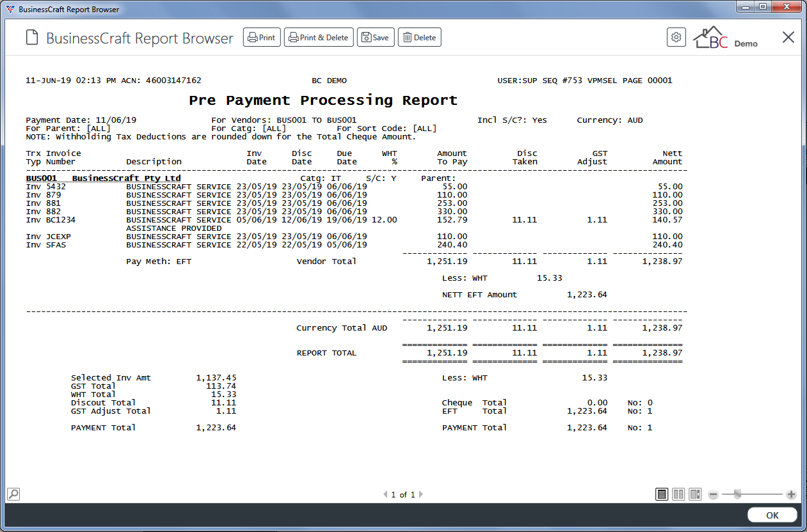The height and width of the screenshot is (532, 807).
Task: Zoom in with the plus icon
Action: click(x=791, y=494)
